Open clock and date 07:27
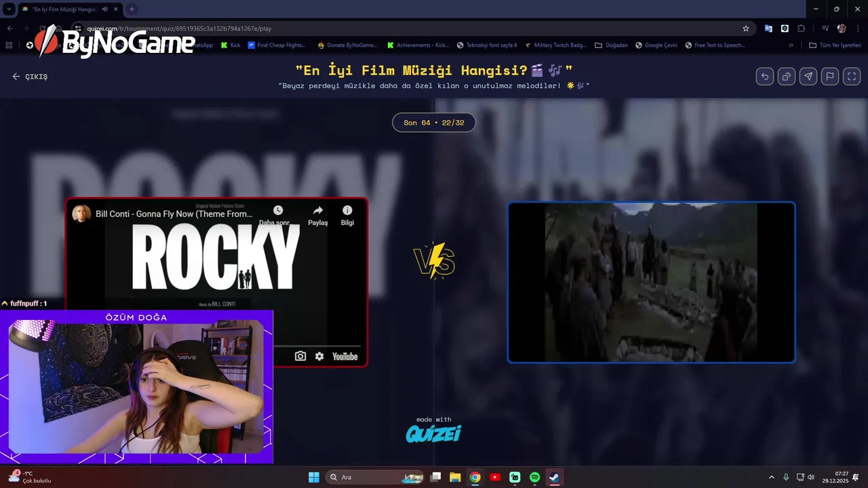Image resolution: width=868 pixels, height=488 pixels. [835, 477]
